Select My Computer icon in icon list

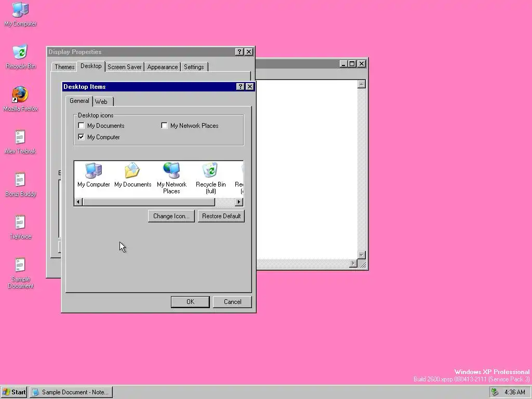pyautogui.click(x=94, y=175)
